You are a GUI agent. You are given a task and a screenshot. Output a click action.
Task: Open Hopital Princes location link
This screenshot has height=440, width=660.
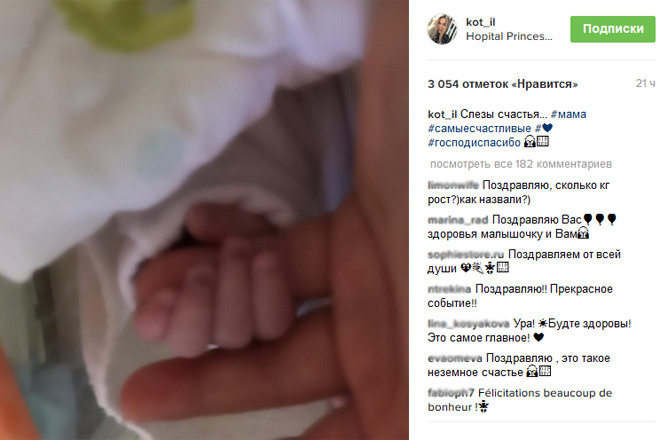tap(509, 37)
